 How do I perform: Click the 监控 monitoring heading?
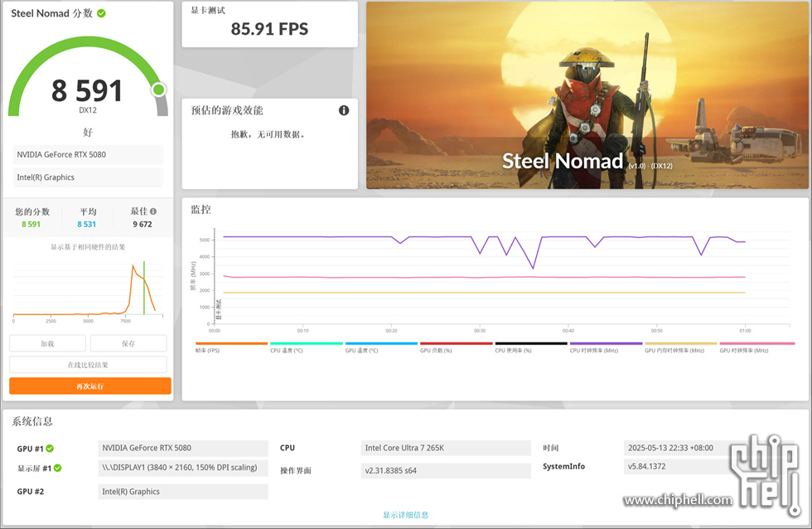(x=201, y=209)
